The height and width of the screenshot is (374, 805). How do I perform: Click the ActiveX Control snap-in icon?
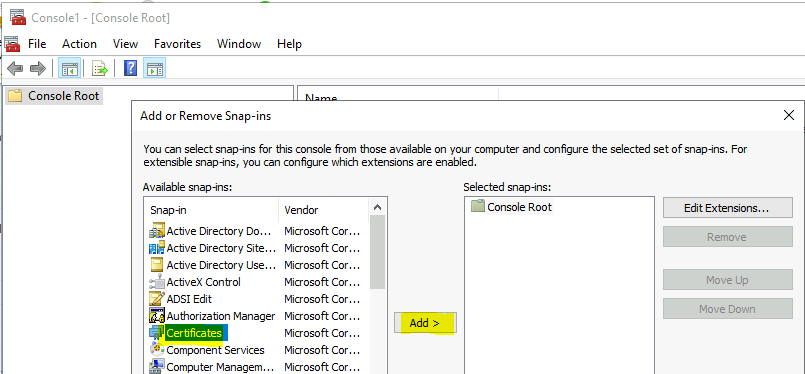pyautogui.click(x=157, y=282)
